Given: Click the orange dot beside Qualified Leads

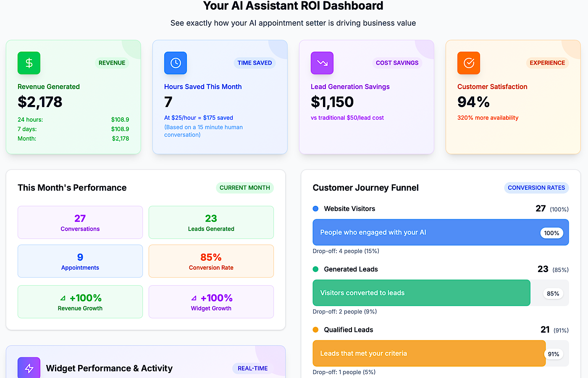Looking at the screenshot, I should pos(316,330).
